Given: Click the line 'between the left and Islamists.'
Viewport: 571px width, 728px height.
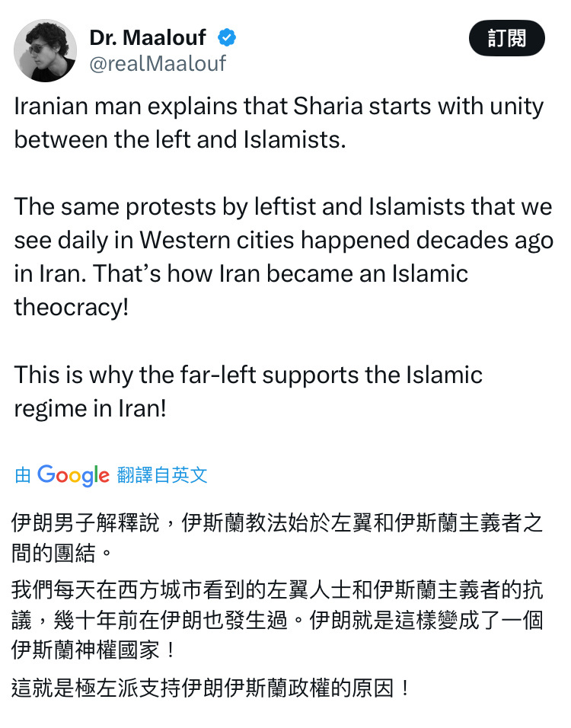Looking at the screenshot, I should [180, 139].
